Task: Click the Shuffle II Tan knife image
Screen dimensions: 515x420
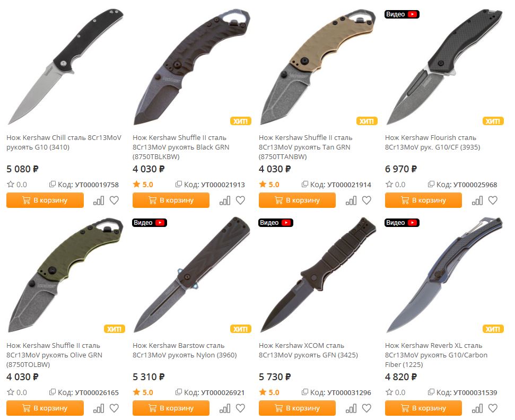Action: click(x=318, y=67)
